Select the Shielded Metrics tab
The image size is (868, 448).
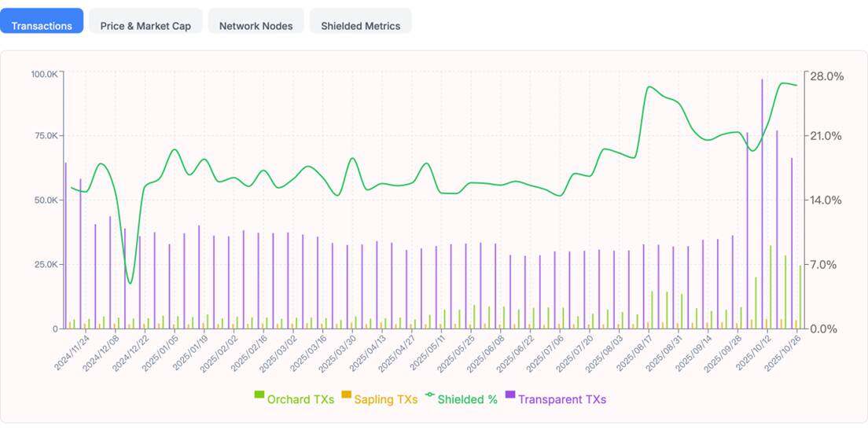point(360,26)
